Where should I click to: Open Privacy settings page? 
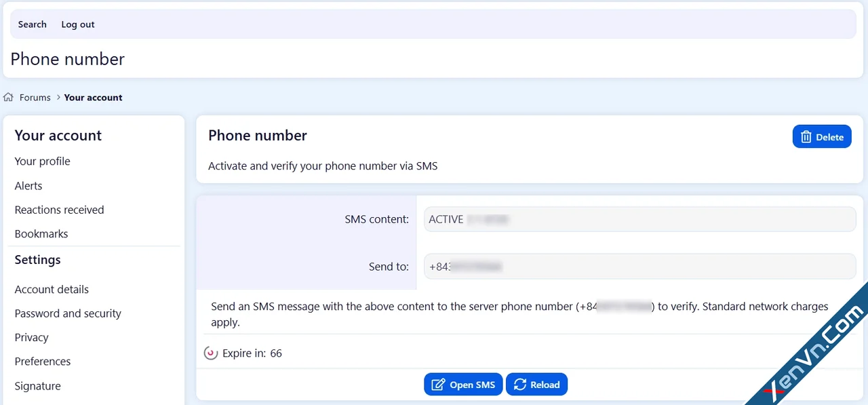click(32, 337)
